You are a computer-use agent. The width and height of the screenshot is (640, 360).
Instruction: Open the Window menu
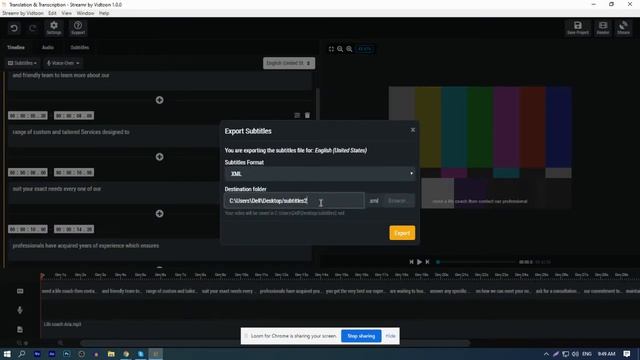(85, 13)
